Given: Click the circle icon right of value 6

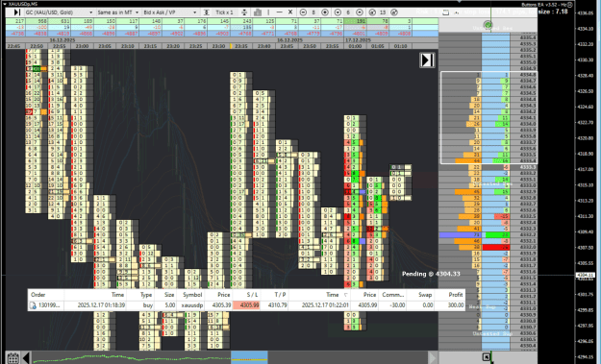Looking at the screenshot, I should click(x=360, y=12).
